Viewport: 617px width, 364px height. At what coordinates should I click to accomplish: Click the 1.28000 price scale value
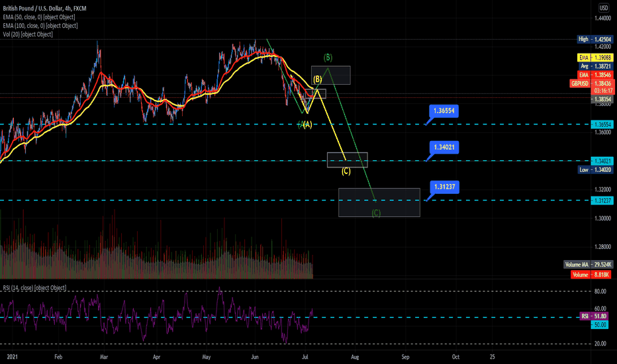pos(603,247)
